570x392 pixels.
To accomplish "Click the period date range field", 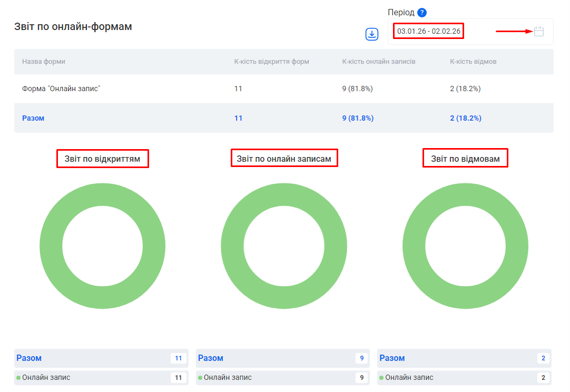I will (x=429, y=32).
